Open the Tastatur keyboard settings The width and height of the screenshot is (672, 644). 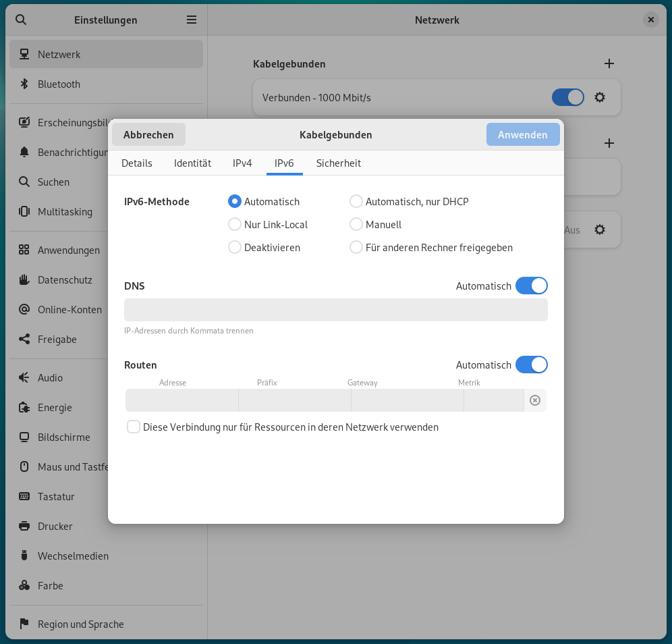(56, 497)
